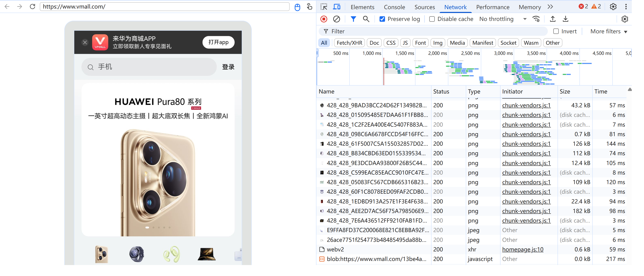The width and height of the screenshot is (644, 276).
Task: Switch to the Sources tab
Action: click(425, 7)
